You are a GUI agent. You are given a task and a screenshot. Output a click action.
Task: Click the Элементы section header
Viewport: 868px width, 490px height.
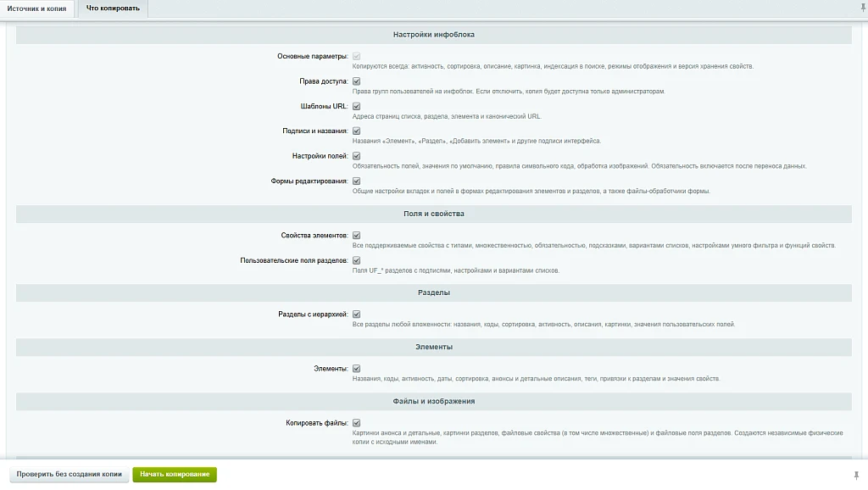pos(434,347)
